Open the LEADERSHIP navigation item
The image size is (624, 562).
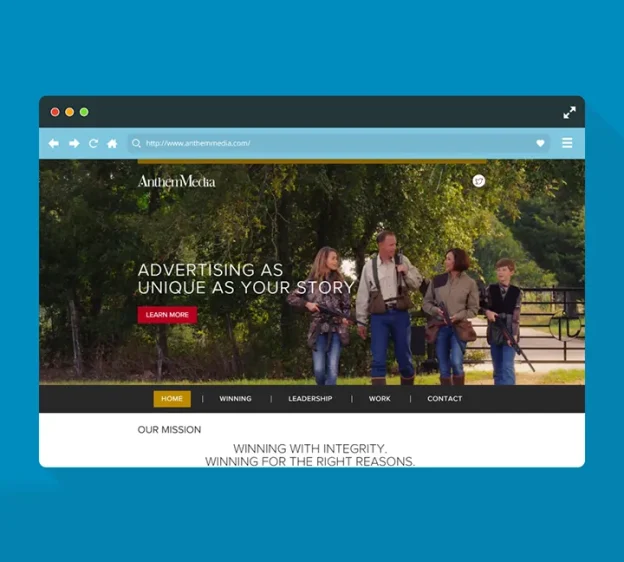tap(310, 399)
